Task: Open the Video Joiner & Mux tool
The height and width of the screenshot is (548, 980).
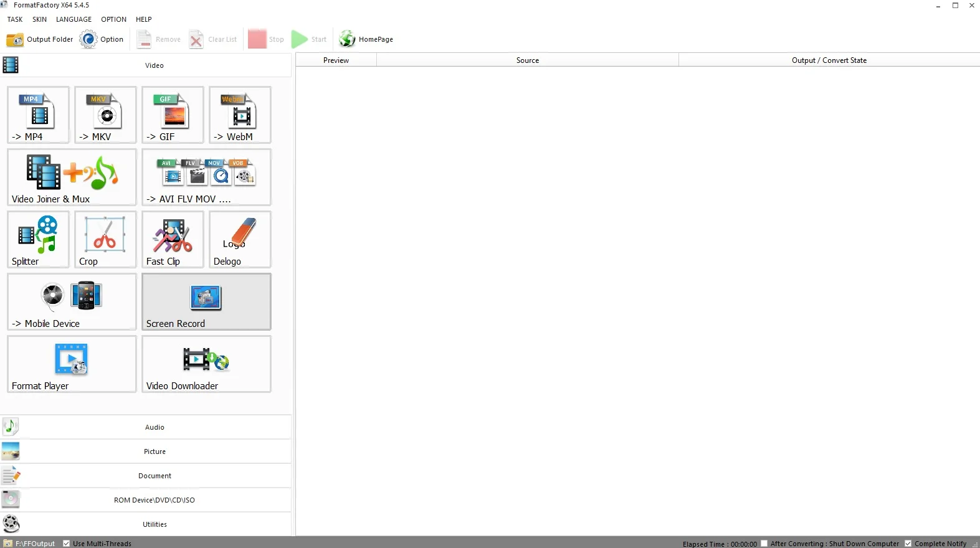Action: (x=72, y=177)
